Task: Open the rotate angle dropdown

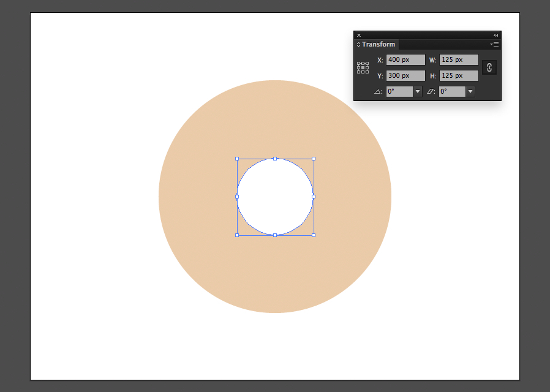Action: pyautogui.click(x=418, y=91)
